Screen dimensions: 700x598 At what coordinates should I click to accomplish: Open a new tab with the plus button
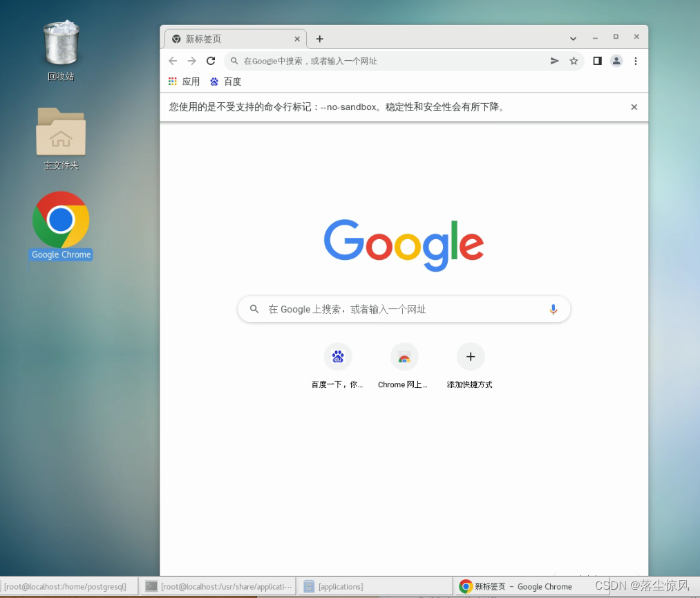point(319,39)
